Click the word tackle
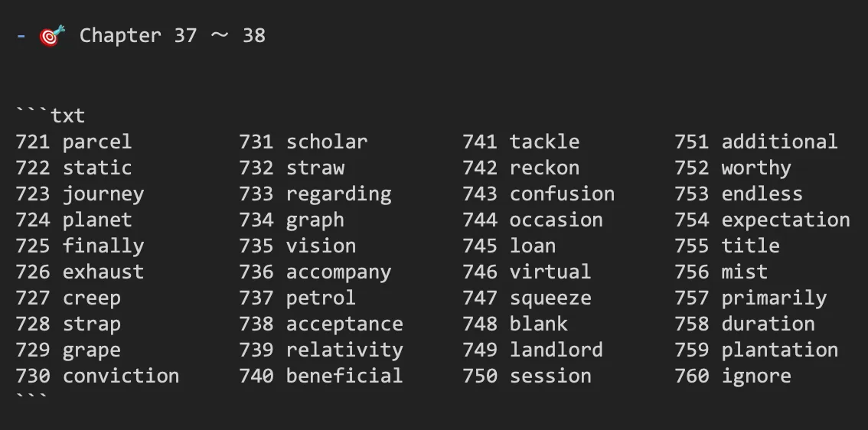The image size is (868, 430). click(x=545, y=142)
